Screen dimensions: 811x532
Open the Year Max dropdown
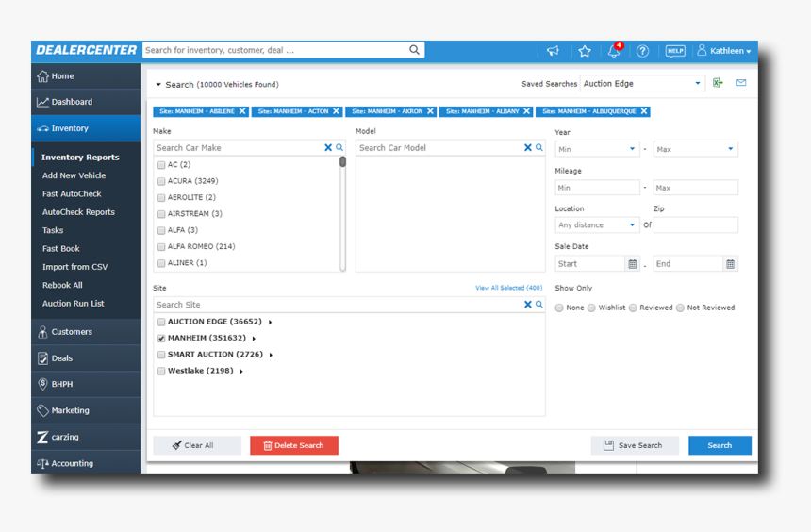click(x=695, y=149)
